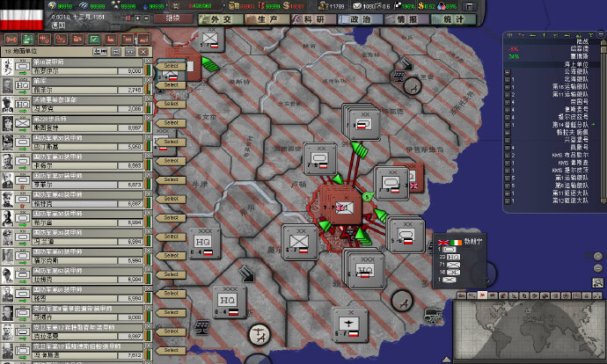Open the 科研 technology tab
The width and height of the screenshot is (607, 364).
(313, 19)
